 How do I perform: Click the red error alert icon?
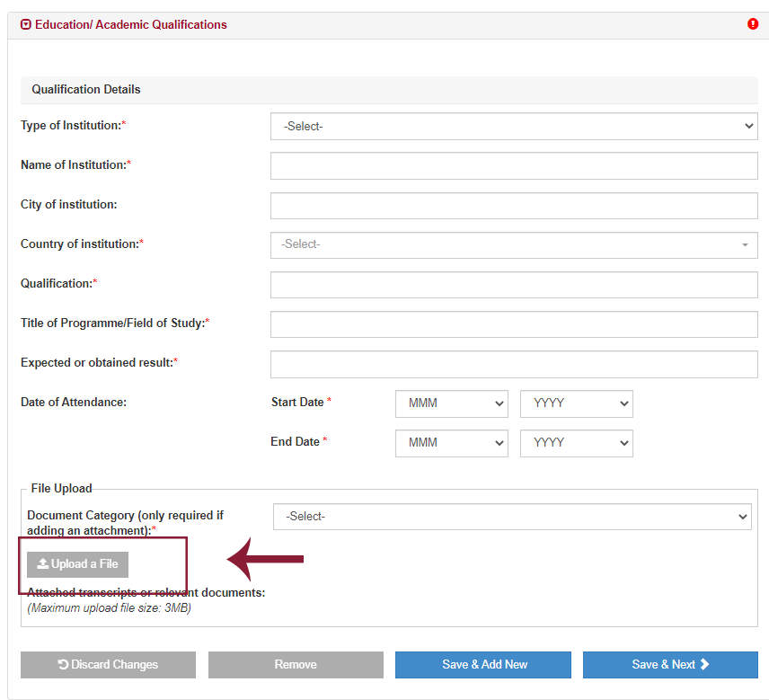(753, 24)
